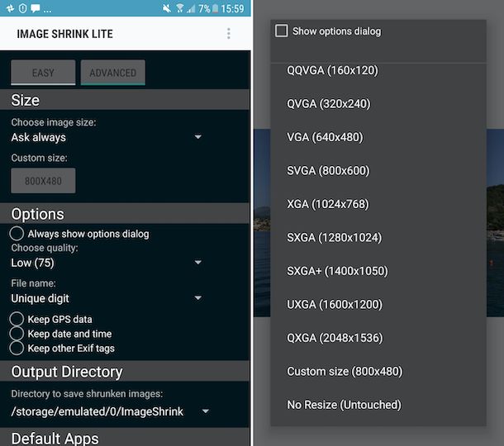Open the output directory dropdown
The width and height of the screenshot is (504, 446).
click(110, 411)
